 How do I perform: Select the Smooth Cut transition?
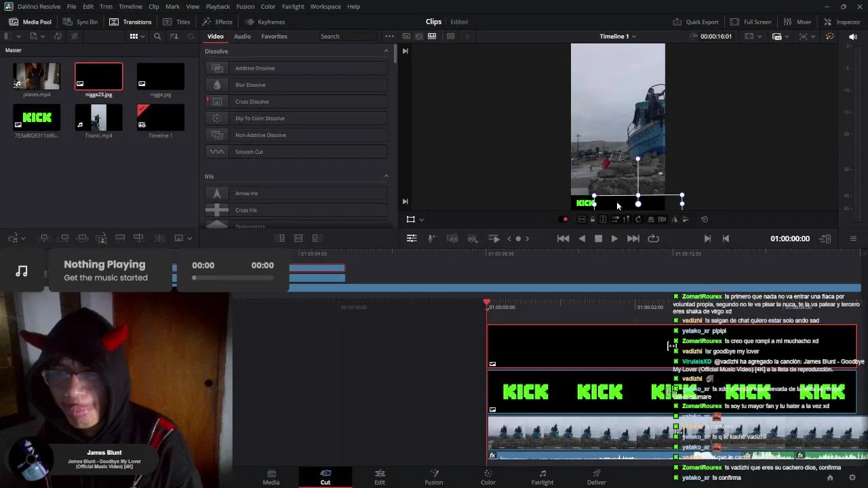click(x=296, y=152)
